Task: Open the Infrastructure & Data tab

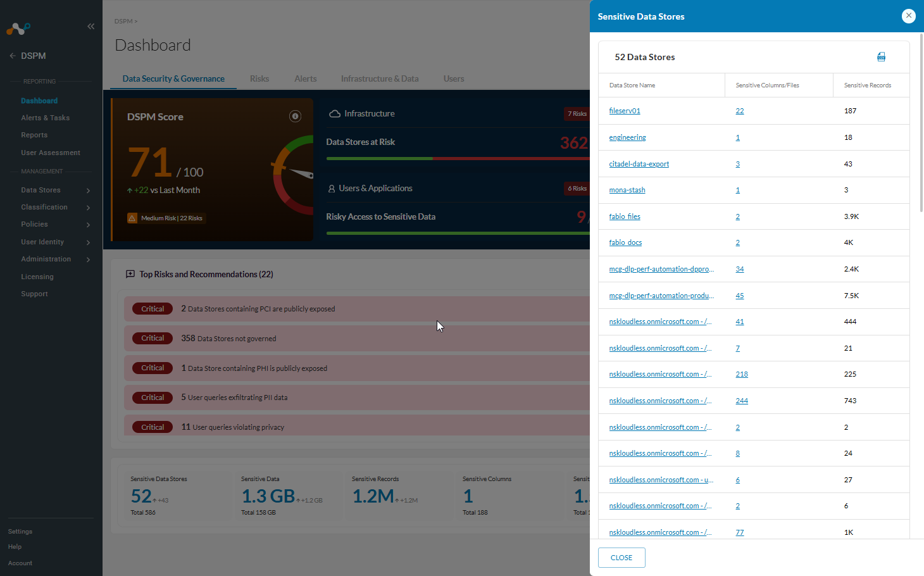Action: tap(380, 78)
